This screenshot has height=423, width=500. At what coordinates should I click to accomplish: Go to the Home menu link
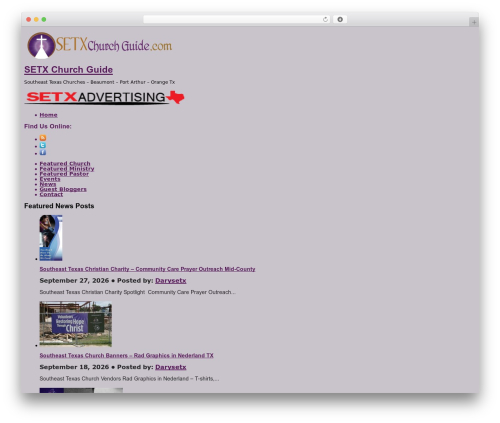(48, 115)
